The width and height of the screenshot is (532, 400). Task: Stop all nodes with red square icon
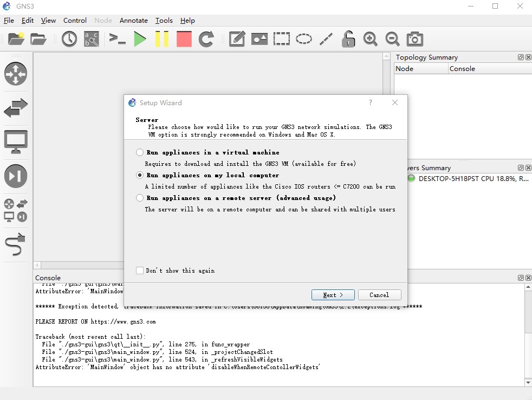pos(184,39)
